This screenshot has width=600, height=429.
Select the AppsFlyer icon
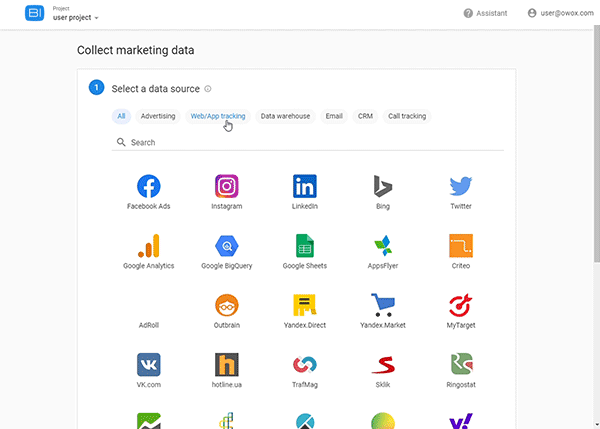[383, 246]
